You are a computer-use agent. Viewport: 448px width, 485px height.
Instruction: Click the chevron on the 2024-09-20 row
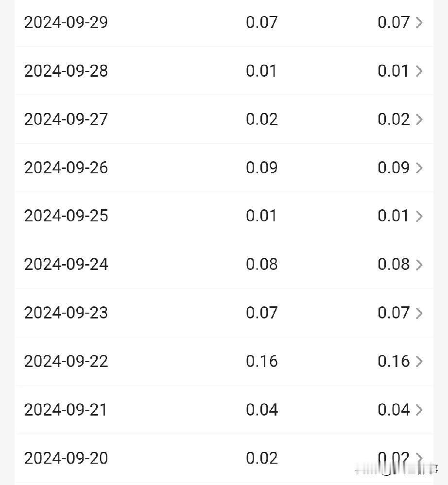[419, 458]
